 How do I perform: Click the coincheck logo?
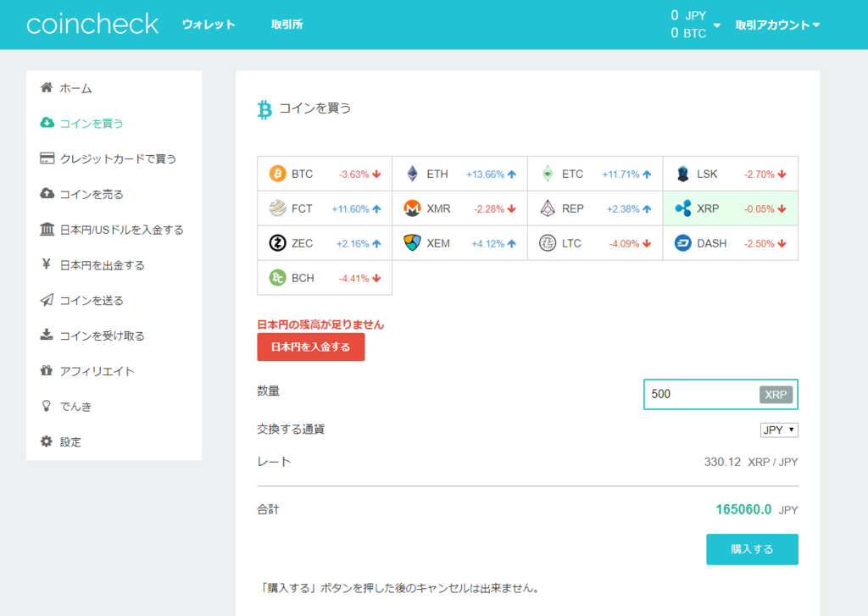tap(92, 25)
